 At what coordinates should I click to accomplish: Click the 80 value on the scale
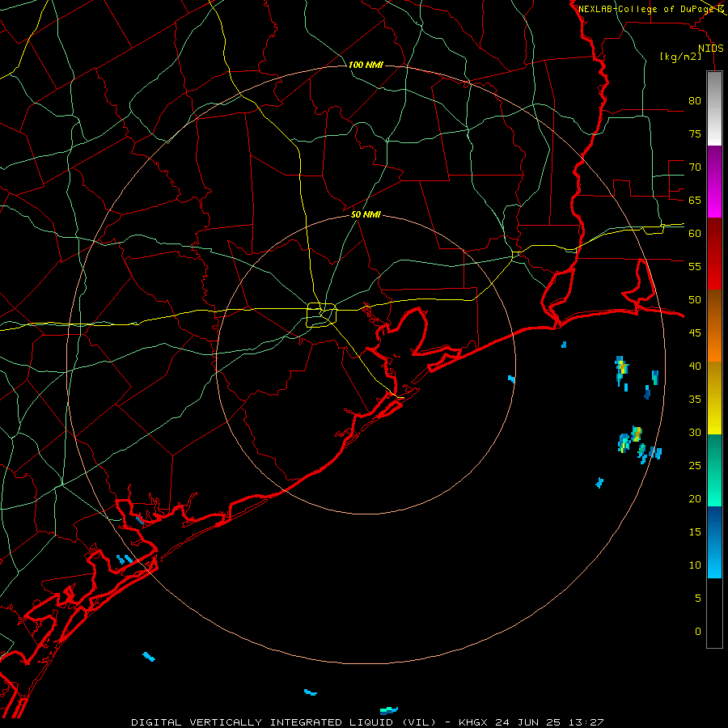[695, 101]
